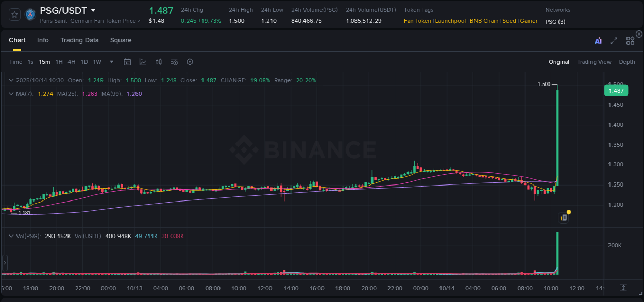644x302 pixels.
Task: Expand the chart with the fullscreen icon
Action: coord(613,40)
